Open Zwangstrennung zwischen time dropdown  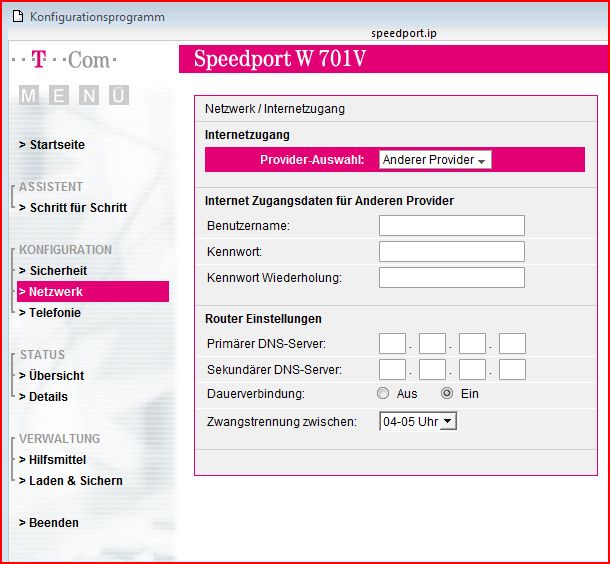point(418,421)
